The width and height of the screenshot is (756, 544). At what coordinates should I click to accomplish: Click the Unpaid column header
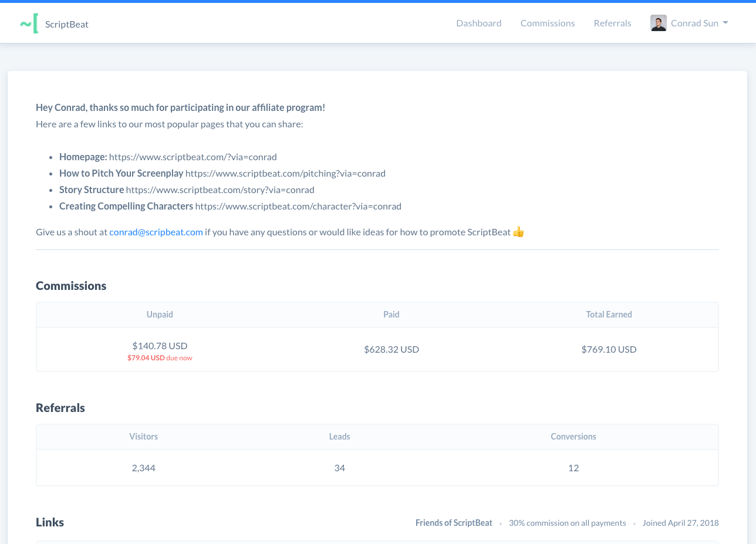[160, 315]
